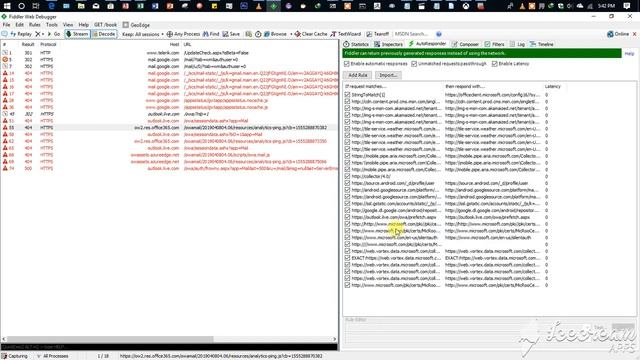Image resolution: width=640 pixels, height=360 pixels.
Task: Select session 1 www.telerik.com row
Action: tap(169, 53)
